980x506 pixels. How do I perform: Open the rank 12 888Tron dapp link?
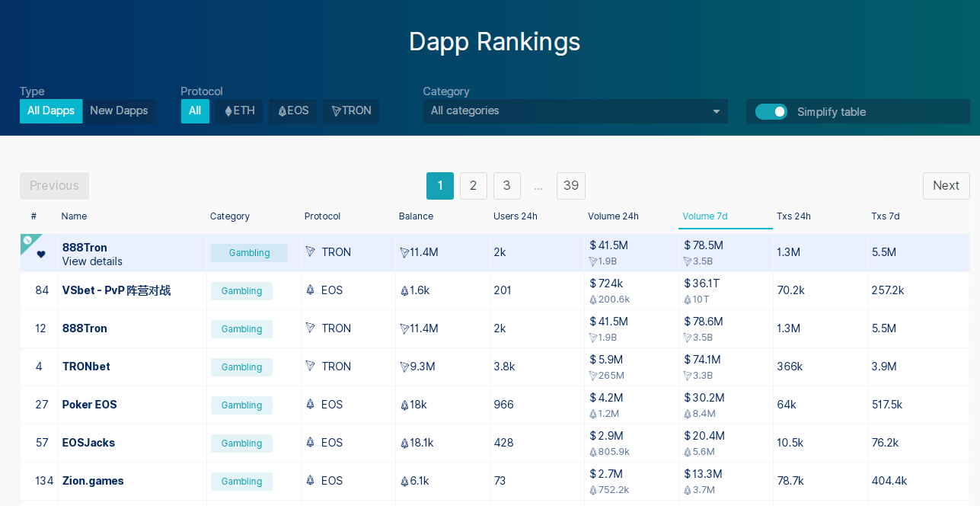tap(85, 328)
